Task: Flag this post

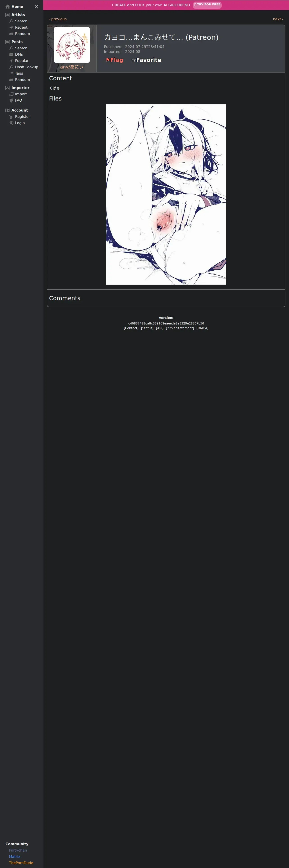Action: (x=114, y=60)
